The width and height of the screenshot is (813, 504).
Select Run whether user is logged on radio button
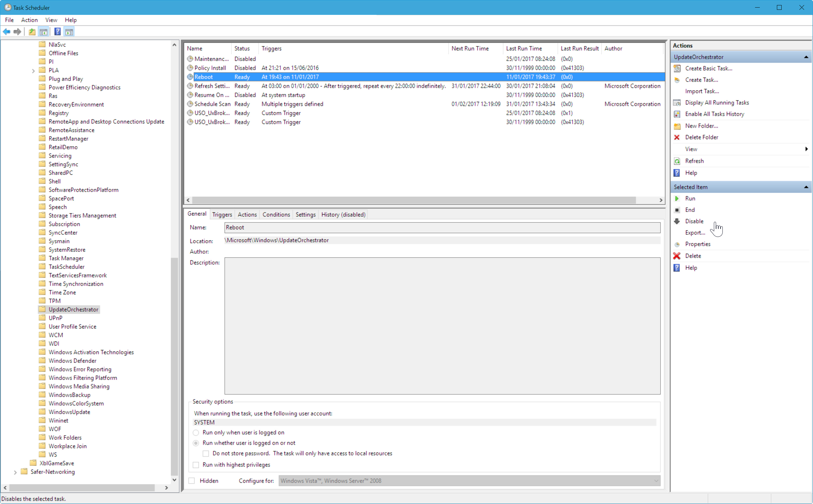pos(196,443)
